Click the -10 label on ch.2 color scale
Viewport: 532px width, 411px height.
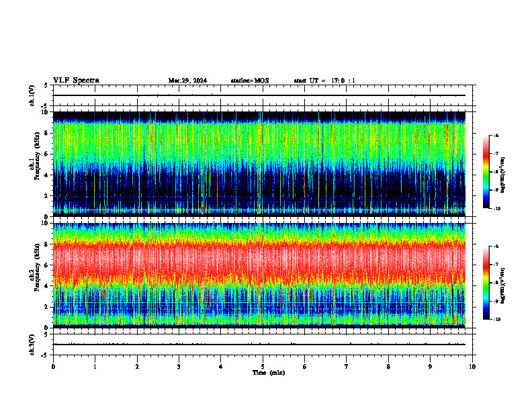click(497, 319)
